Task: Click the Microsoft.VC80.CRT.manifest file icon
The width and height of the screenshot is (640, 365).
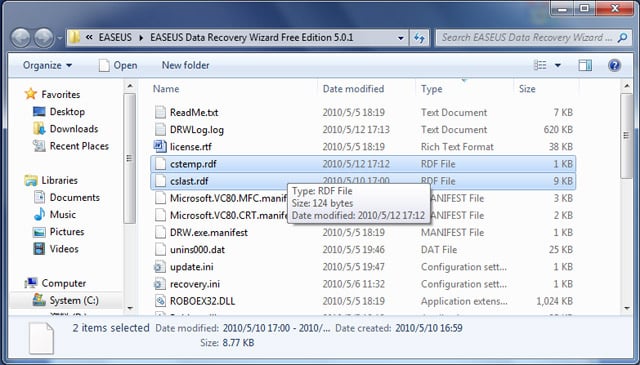Action: coord(160,215)
